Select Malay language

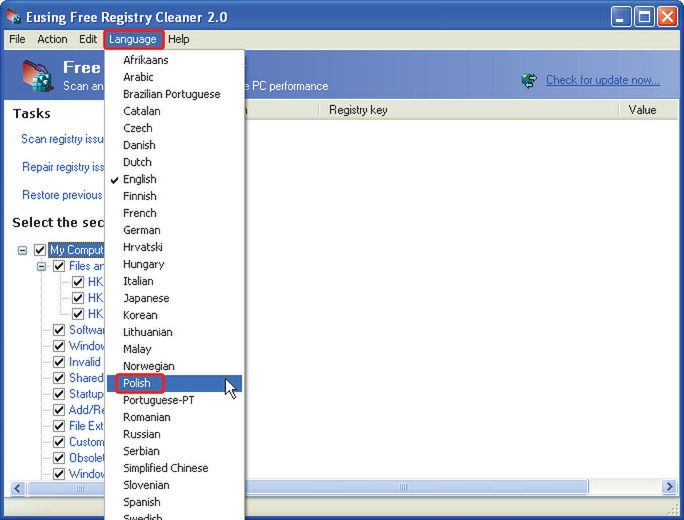tap(174, 349)
